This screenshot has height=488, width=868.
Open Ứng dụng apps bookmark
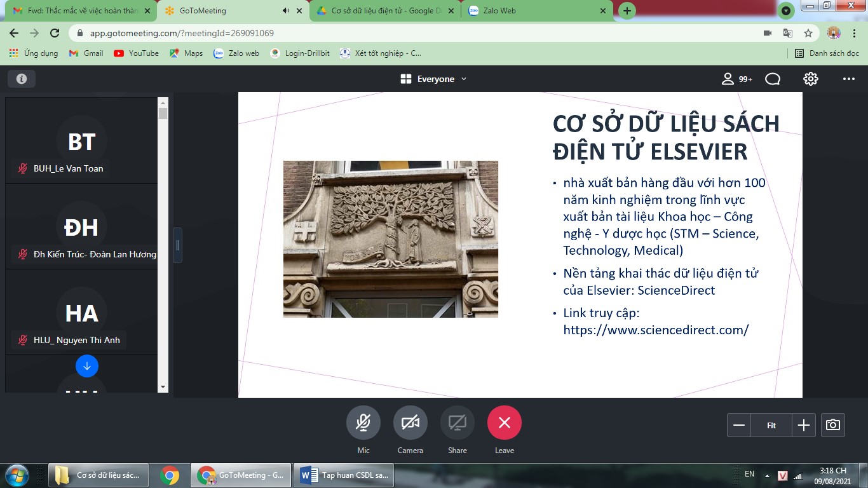coord(33,53)
